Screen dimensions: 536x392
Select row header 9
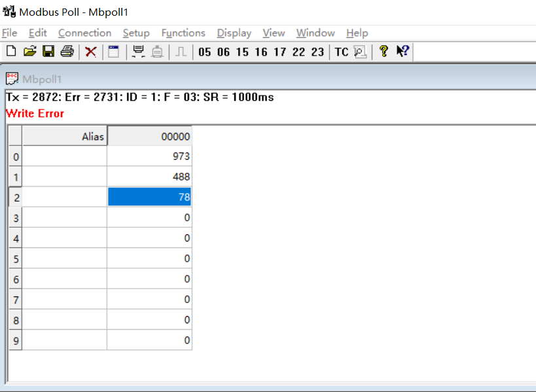click(x=16, y=340)
